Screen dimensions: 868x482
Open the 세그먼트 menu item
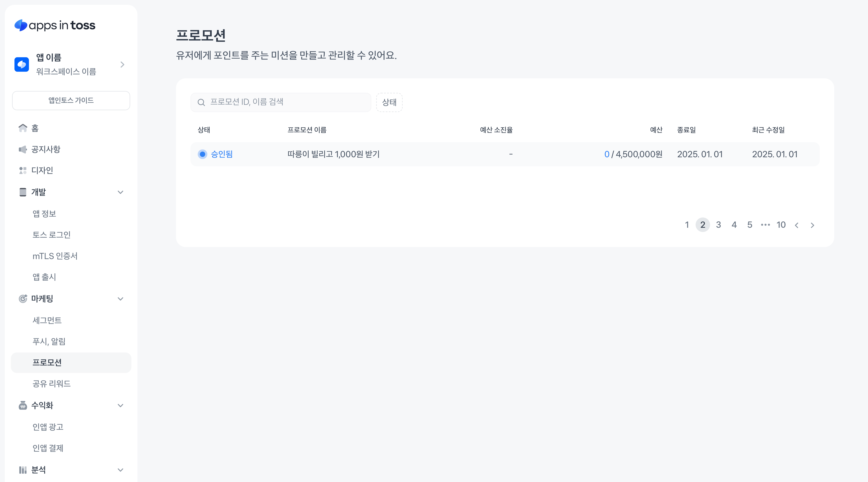click(x=47, y=320)
